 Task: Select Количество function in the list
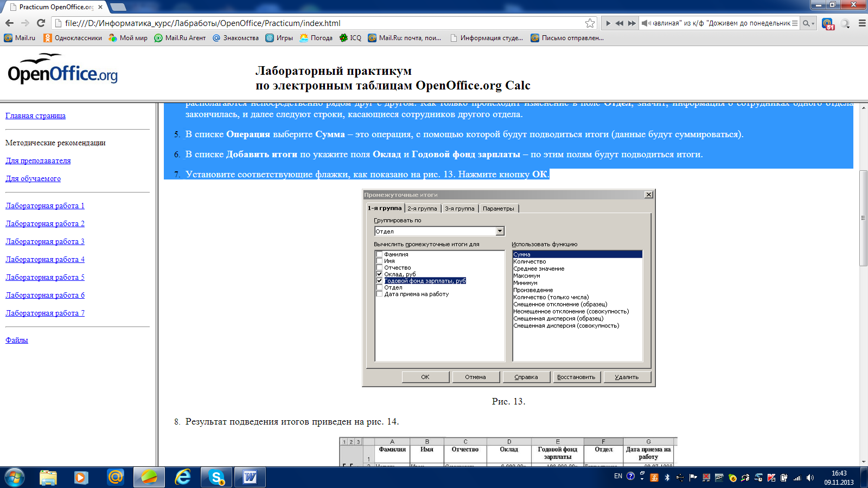pos(529,261)
